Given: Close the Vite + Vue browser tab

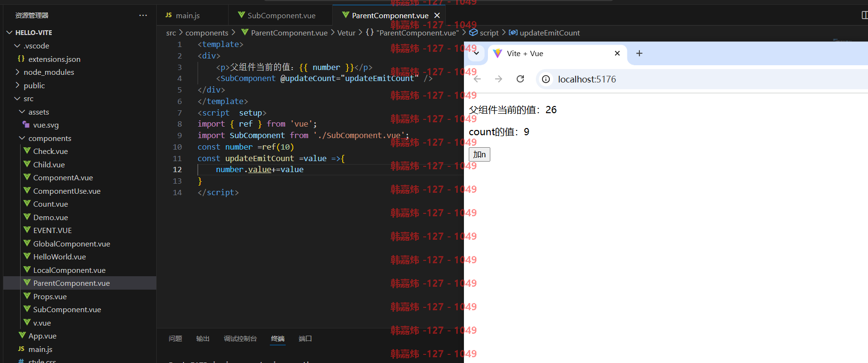Looking at the screenshot, I should [x=617, y=53].
